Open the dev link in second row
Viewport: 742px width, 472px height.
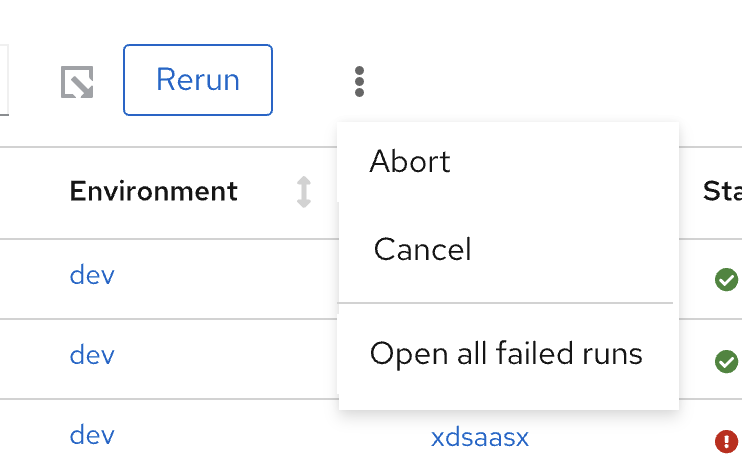[92, 355]
